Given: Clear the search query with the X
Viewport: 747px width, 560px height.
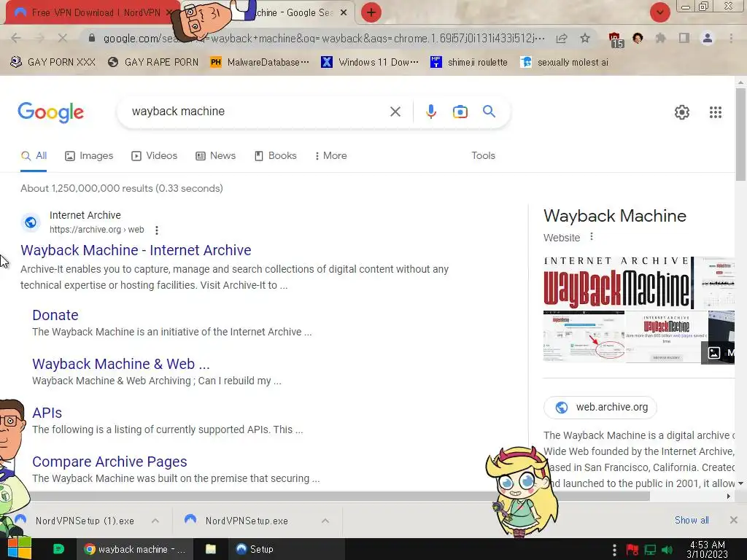Looking at the screenshot, I should (395, 112).
